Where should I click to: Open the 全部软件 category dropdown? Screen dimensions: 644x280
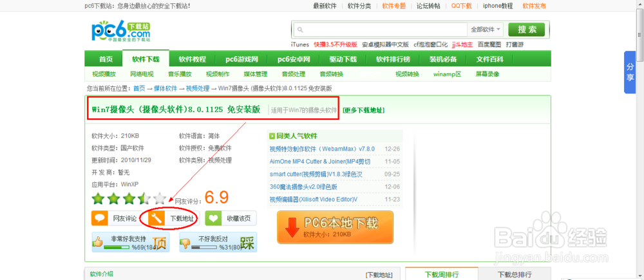click(486, 30)
